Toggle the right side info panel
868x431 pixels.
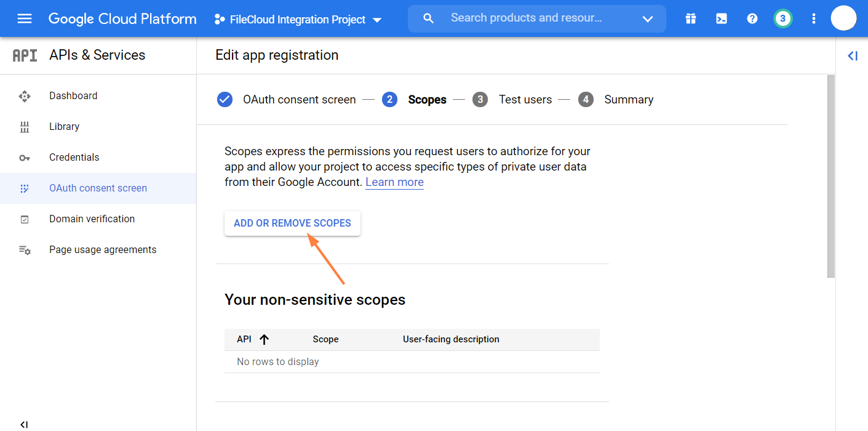pos(852,56)
